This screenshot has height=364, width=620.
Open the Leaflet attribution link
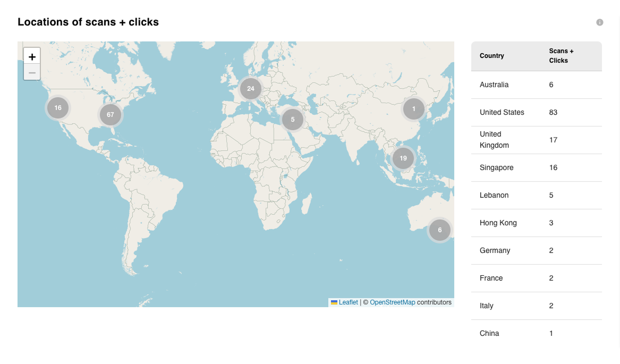pyautogui.click(x=348, y=302)
